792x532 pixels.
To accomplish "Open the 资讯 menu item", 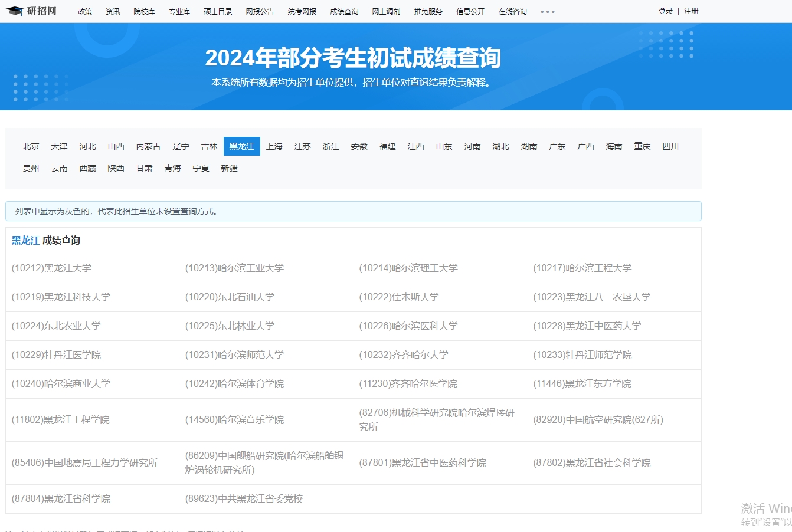I will coord(113,11).
